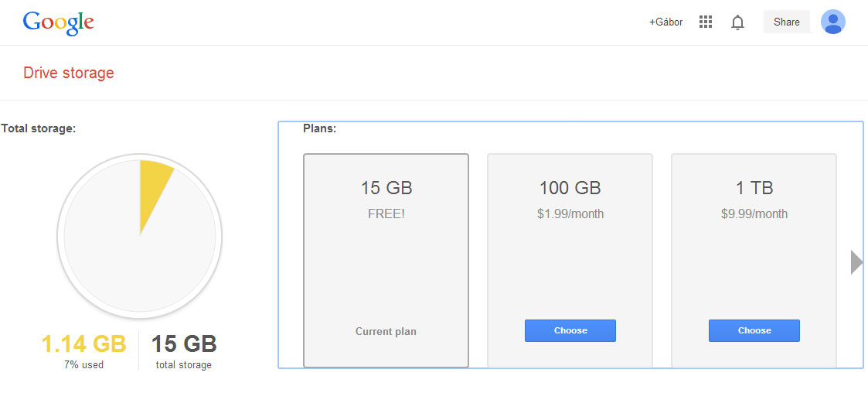Click the Current plan label

click(x=386, y=331)
